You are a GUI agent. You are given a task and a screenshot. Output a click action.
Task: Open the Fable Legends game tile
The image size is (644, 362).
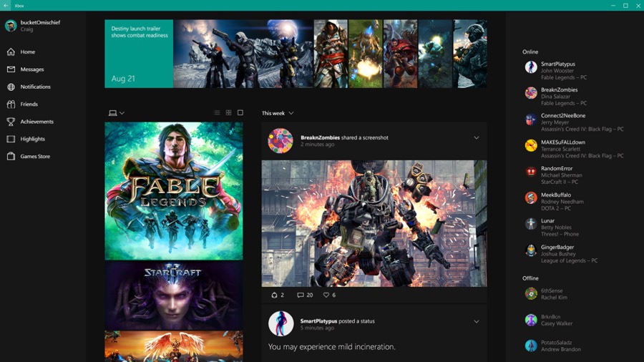coord(174,191)
